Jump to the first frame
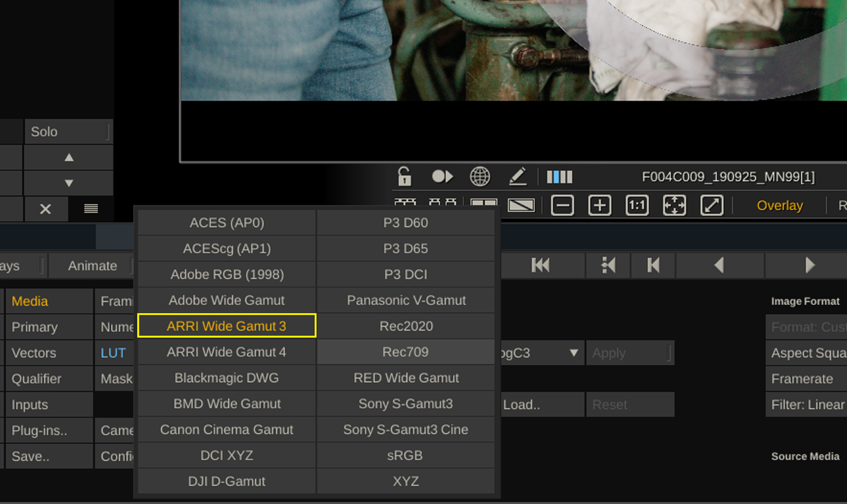This screenshot has height=504, width=847. tap(541, 265)
